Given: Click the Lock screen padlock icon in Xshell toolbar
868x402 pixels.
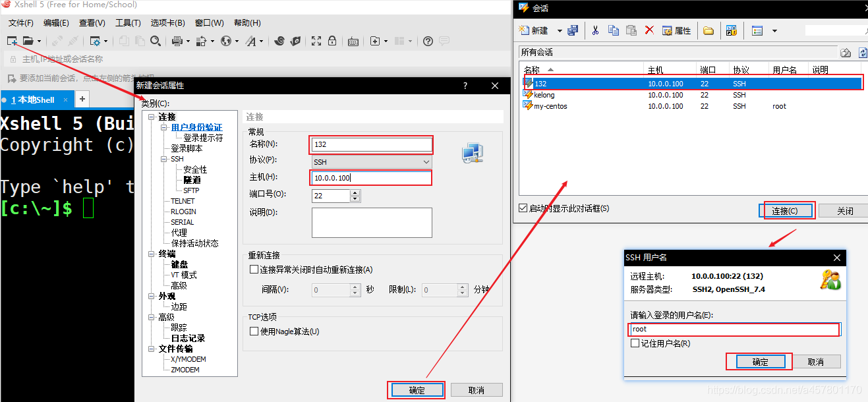Looking at the screenshot, I should point(332,41).
